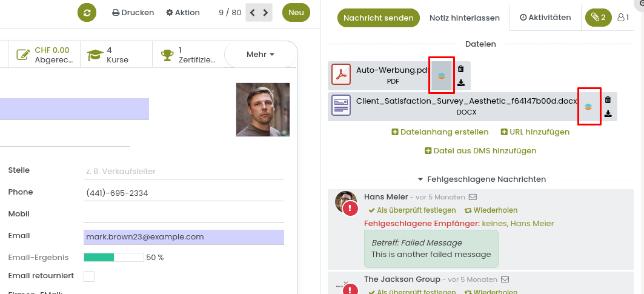Screen dimensions: 644x294
Task: Switch to Notiz hinterlassen tab
Action: (x=464, y=18)
